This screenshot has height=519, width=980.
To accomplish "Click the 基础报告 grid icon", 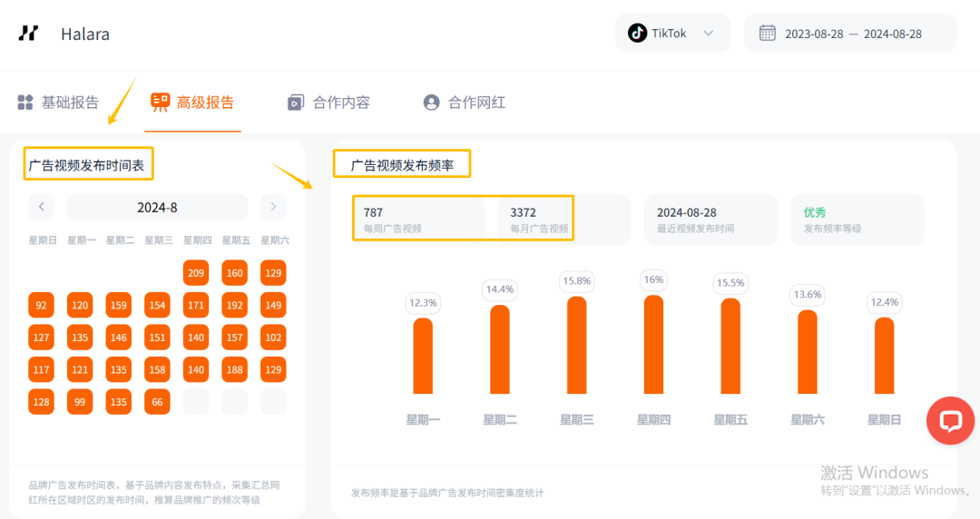I will tap(25, 103).
